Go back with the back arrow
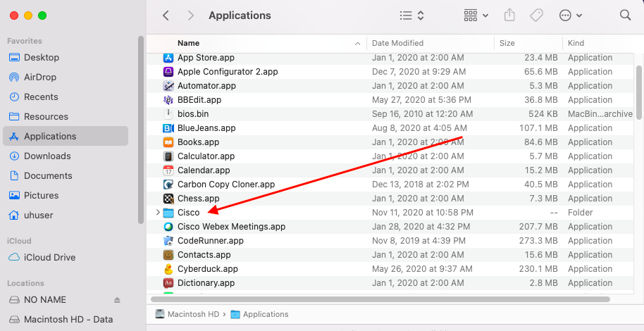The image size is (644, 331). 166,15
